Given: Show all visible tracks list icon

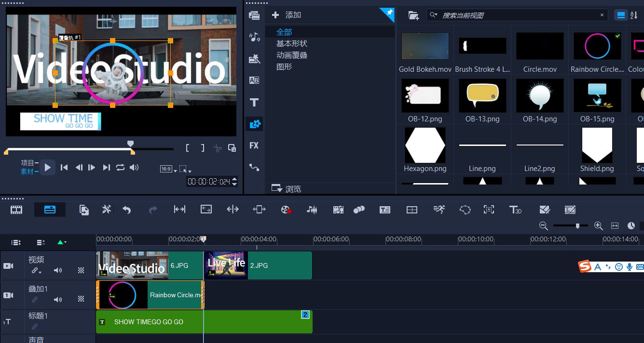Looking at the screenshot, I should point(16,242).
